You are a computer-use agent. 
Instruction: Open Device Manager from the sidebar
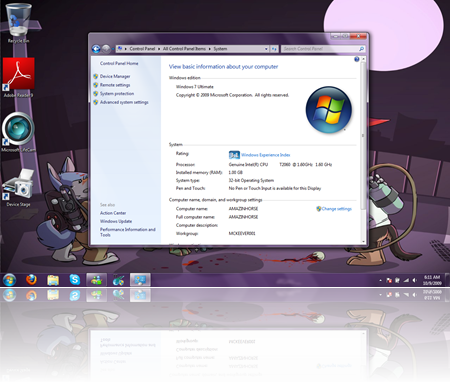click(115, 76)
